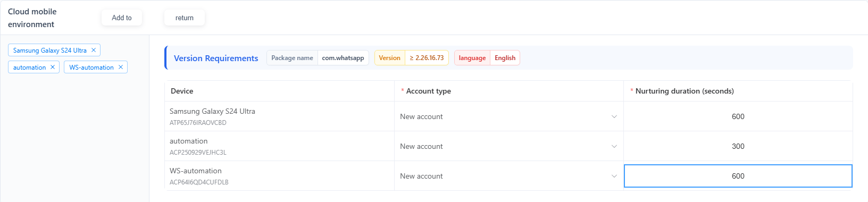This screenshot has height=202, width=868.
Task: Click the Account type column header
Action: coord(429,91)
